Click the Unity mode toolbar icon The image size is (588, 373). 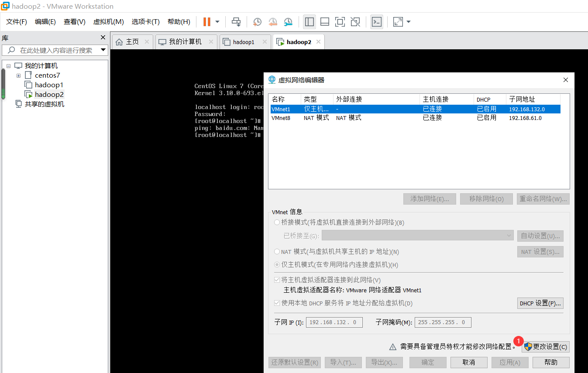coord(355,22)
